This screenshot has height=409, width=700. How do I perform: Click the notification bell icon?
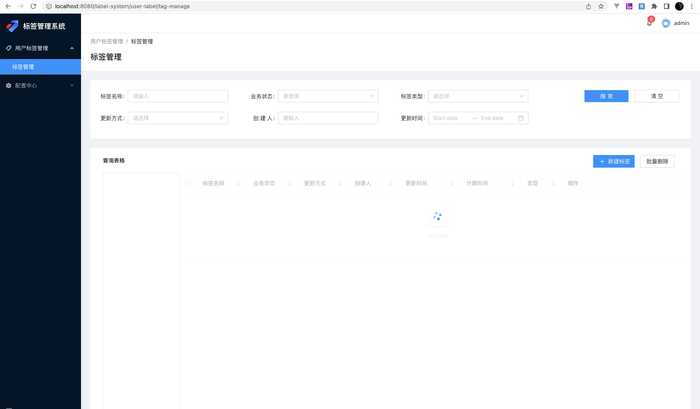click(649, 23)
